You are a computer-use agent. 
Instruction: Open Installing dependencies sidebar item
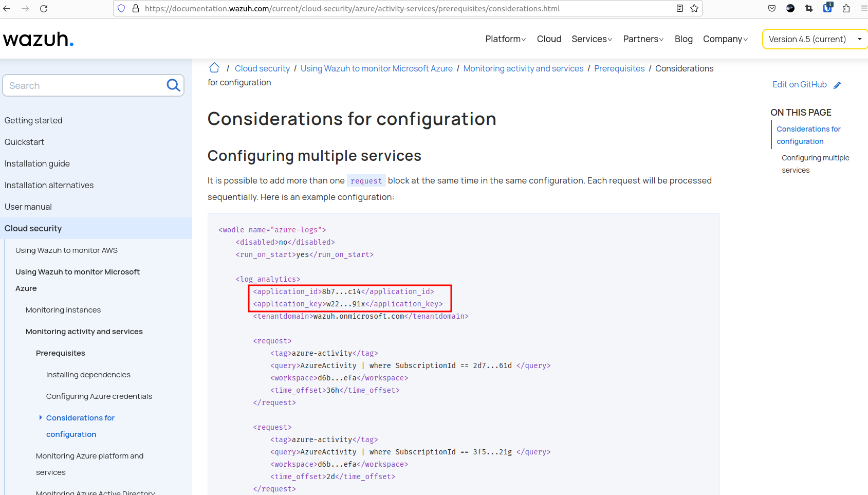tap(88, 375)
